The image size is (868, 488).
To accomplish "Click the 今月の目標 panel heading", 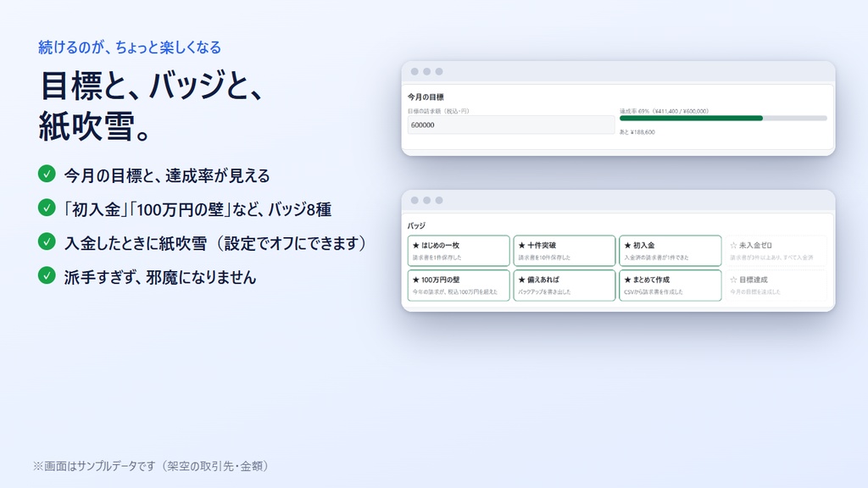I will point(426,97).
